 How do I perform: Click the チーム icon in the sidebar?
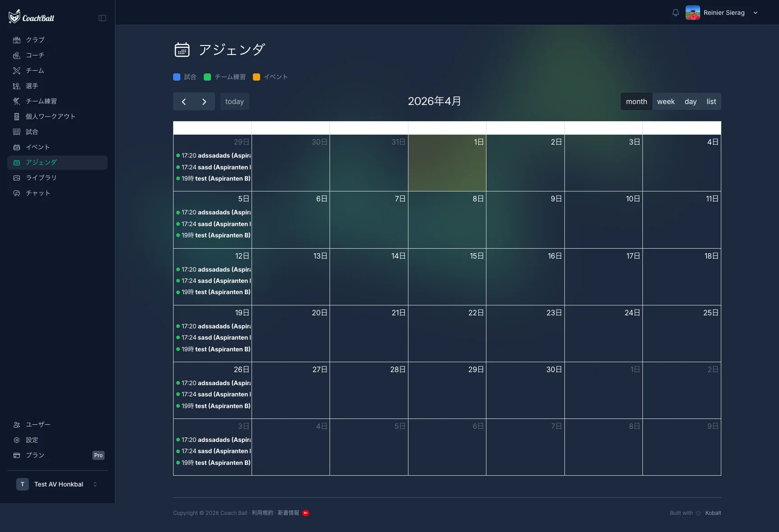pyautogui.click(x=17, y=71)
